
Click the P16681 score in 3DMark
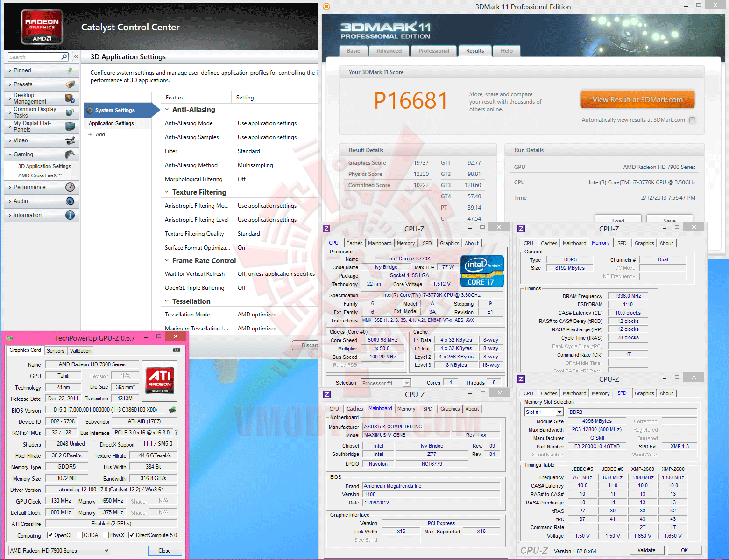(411, 100)
